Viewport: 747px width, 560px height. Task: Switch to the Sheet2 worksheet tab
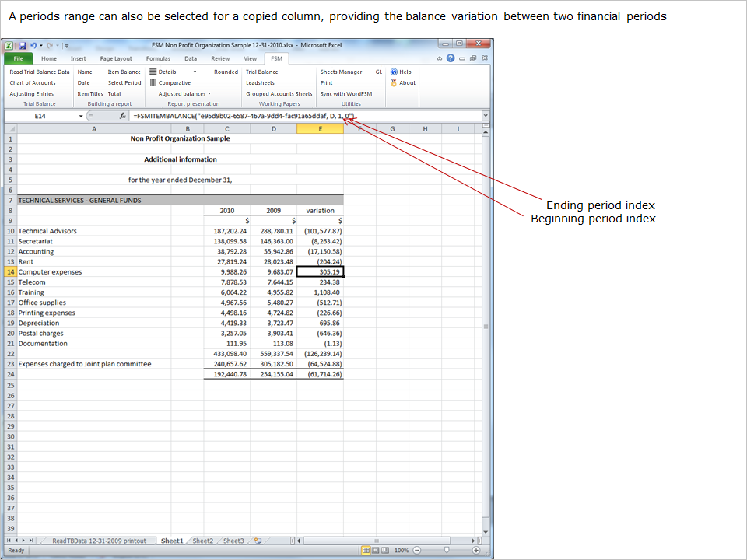(x=202, y=540)
